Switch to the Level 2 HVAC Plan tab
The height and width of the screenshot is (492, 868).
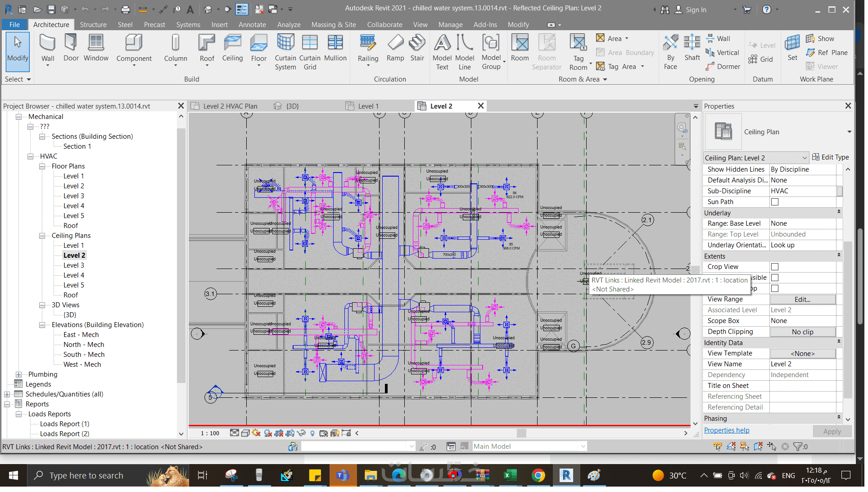[230, 106]
